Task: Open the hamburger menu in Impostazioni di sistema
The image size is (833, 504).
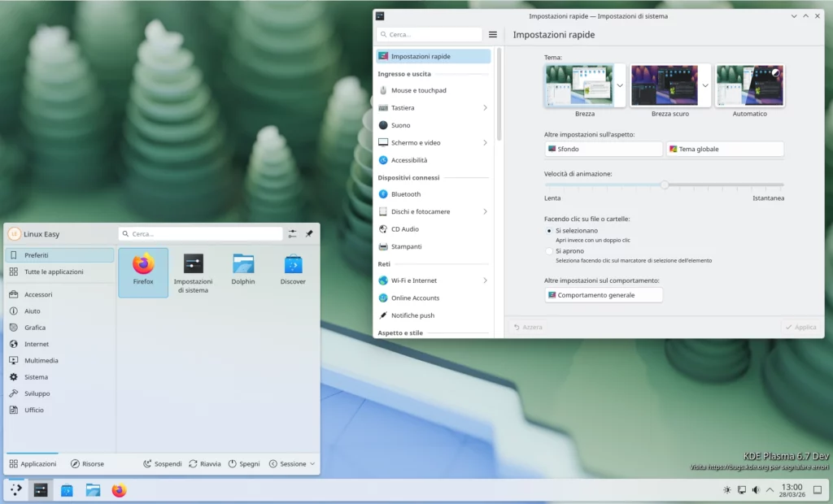Action: point(493,34)
